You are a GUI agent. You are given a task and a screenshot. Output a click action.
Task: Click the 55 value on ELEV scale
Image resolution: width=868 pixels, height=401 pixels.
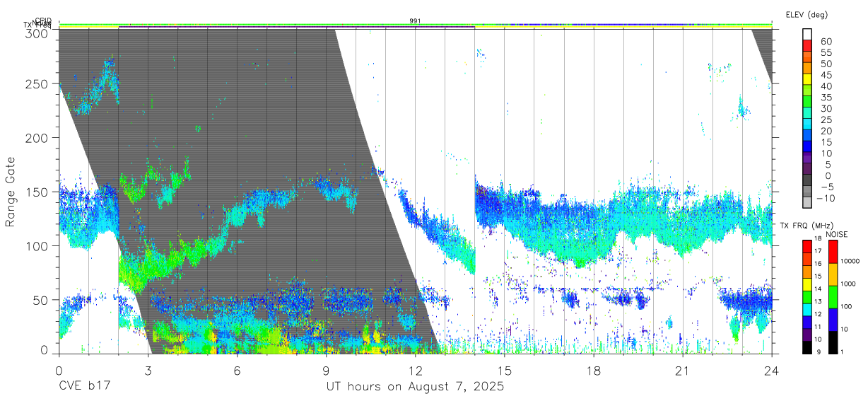826,52
